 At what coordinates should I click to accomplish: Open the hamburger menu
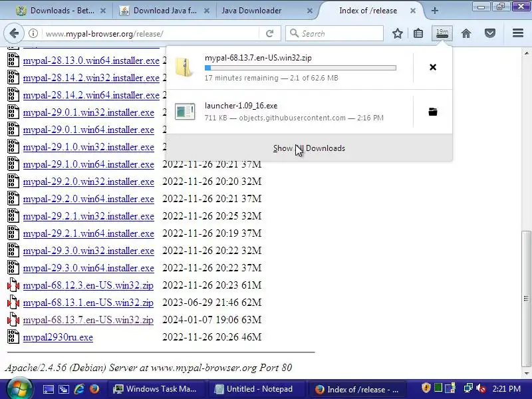coord(518,33)
